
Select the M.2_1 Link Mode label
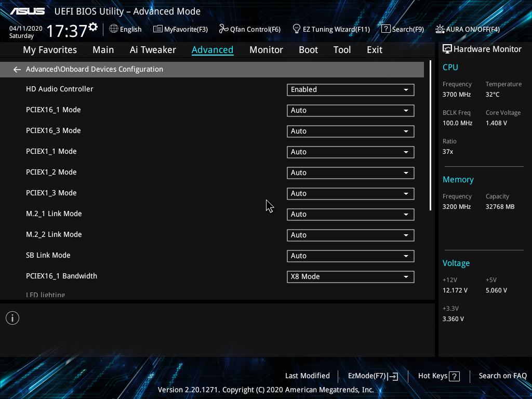tap(54, 214)
